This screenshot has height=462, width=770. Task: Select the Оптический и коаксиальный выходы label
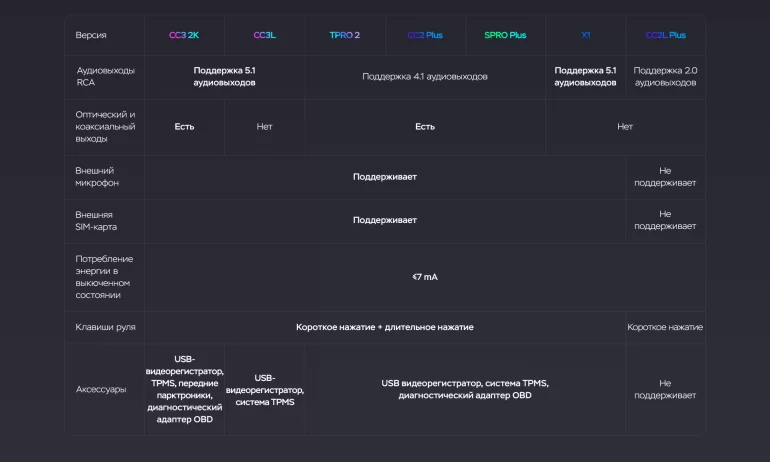[105, 127]
